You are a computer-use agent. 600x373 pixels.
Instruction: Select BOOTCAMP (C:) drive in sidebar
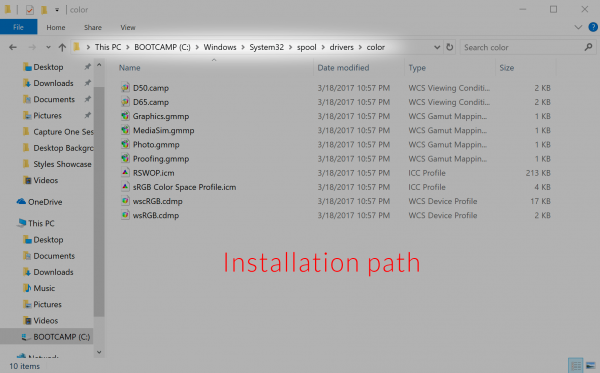(x=62, y=337)
